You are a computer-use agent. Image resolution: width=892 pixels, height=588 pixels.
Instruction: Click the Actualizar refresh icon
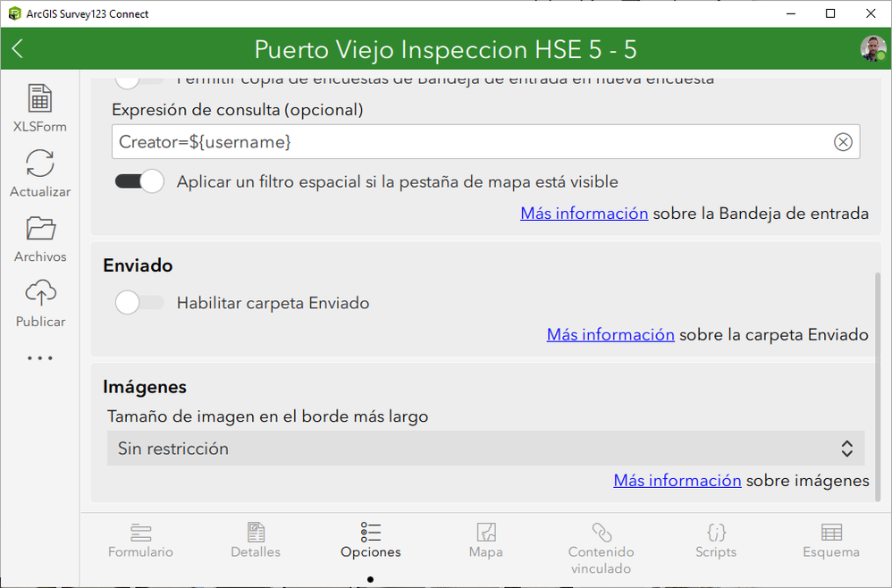click(x=40, y=164)
